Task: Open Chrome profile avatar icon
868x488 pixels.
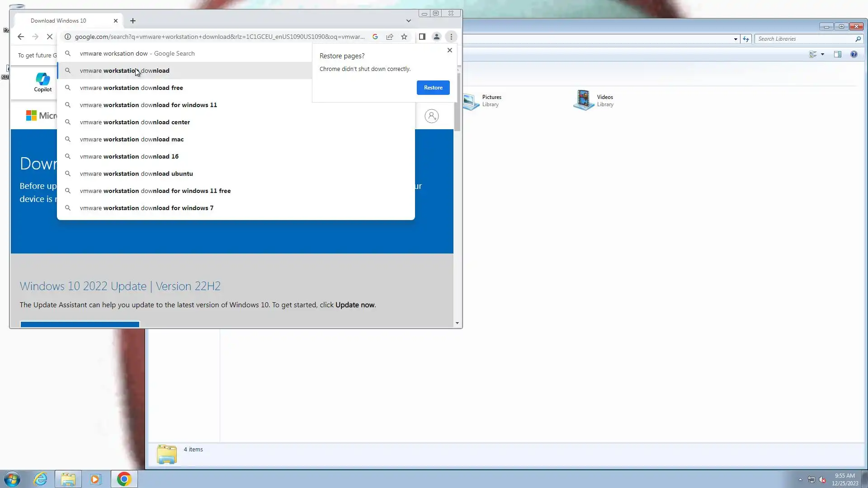Action: pyautogui.click(x=437, y=37)
